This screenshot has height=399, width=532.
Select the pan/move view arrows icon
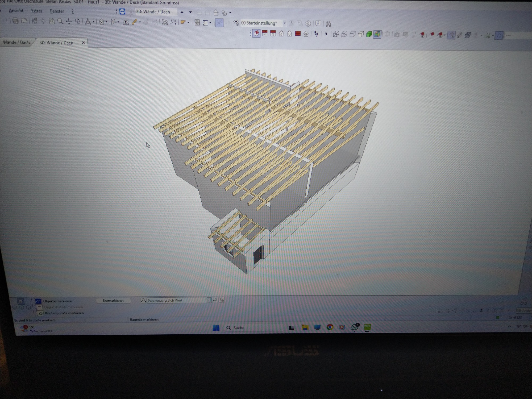[69, 22]
